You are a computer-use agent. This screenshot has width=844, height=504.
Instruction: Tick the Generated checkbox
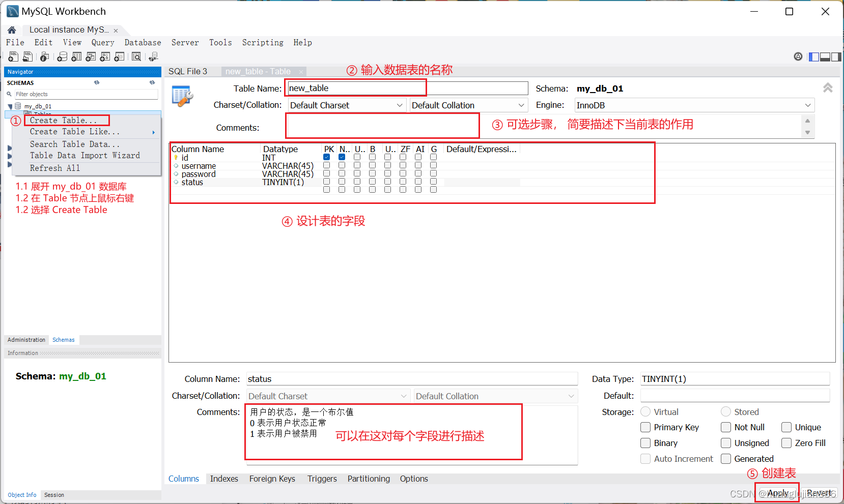click(726, 459)
